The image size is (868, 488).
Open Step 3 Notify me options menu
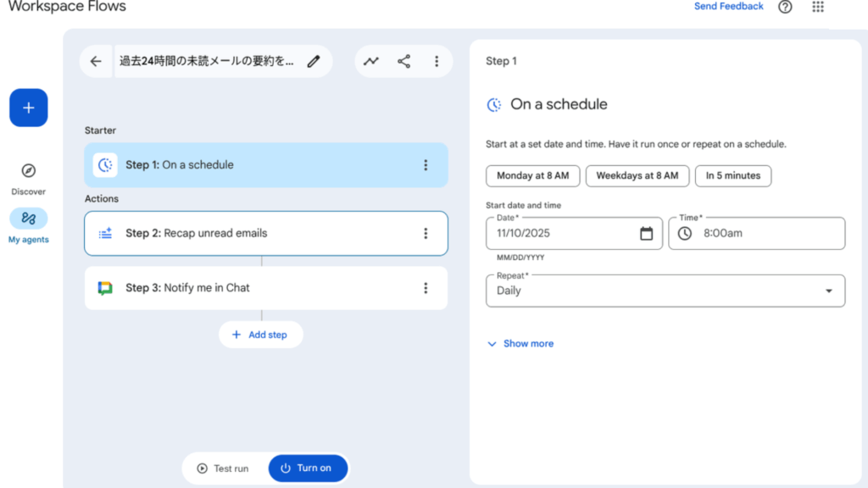pyautogui.click(x=426, y=288)
